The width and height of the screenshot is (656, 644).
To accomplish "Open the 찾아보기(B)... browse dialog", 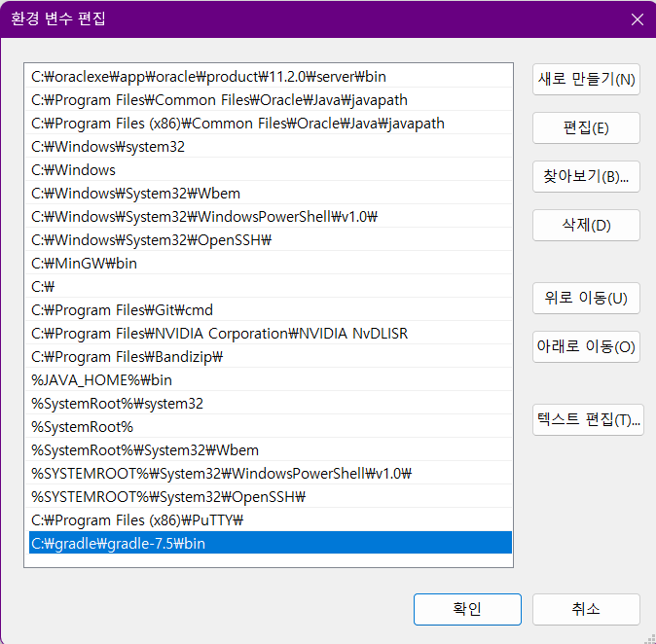I will coord(586,176).
